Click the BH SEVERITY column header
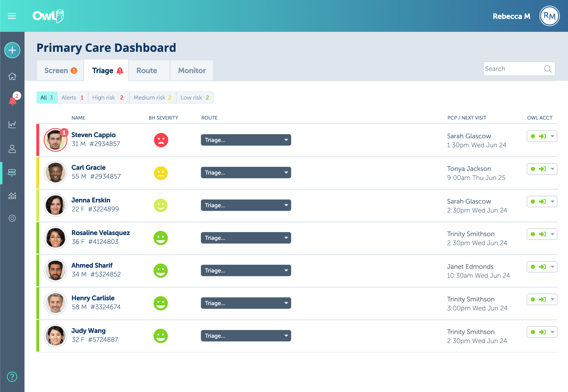 (163, 118)
